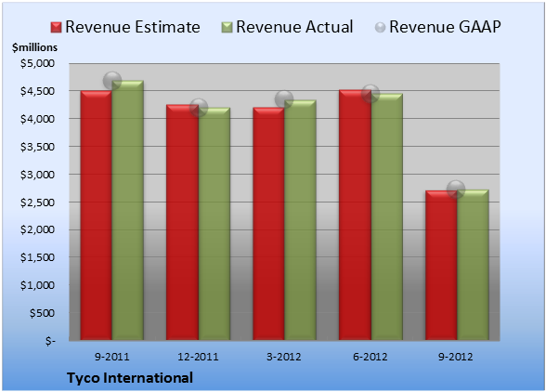Click the $4,000 axis label
The height and width of the screenshot is (392, 546).
coord(37,119)
